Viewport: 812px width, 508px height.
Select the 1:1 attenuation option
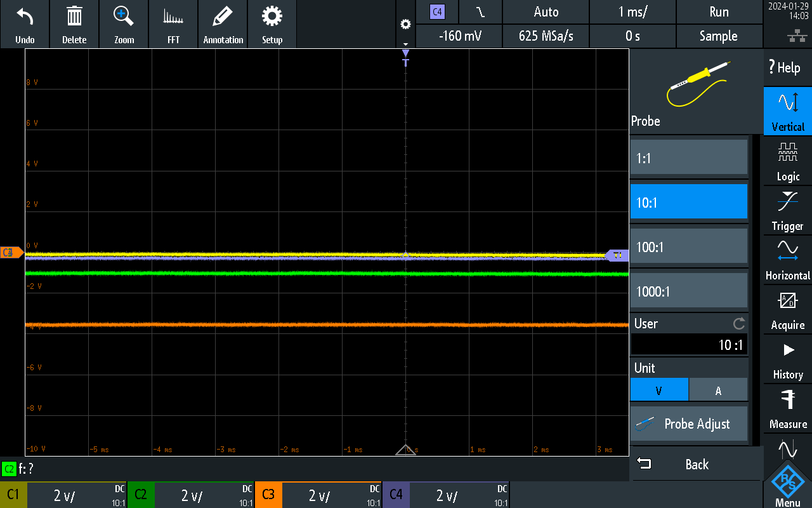tap(689, 157)
